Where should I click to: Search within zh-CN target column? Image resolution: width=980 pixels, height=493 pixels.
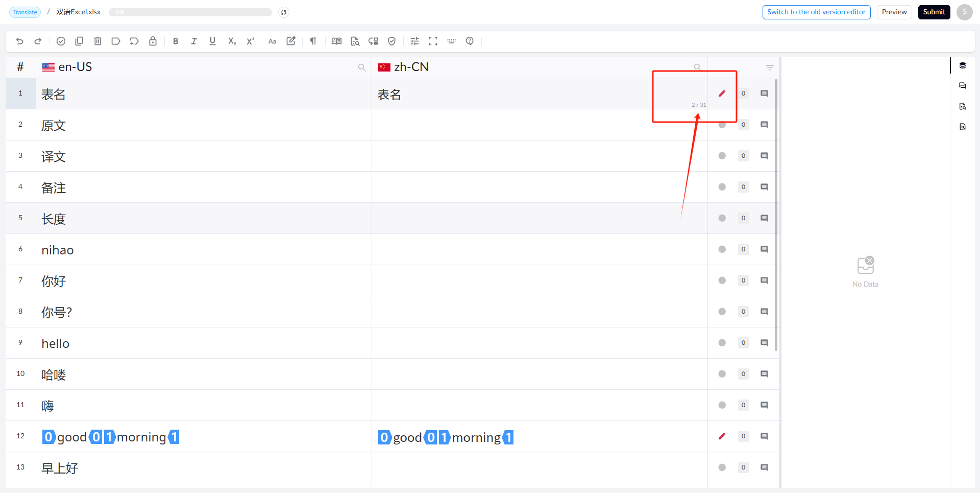point(697,67)
